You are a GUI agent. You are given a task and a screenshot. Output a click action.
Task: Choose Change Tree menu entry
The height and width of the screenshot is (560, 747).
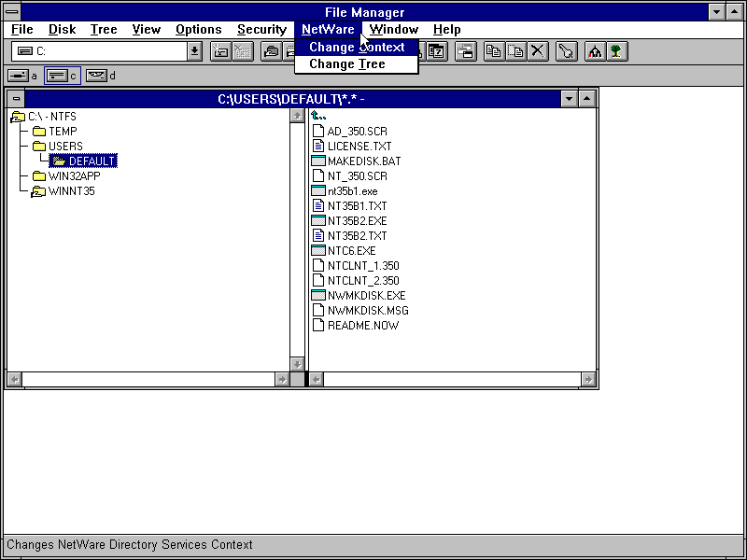coord(346,64)
